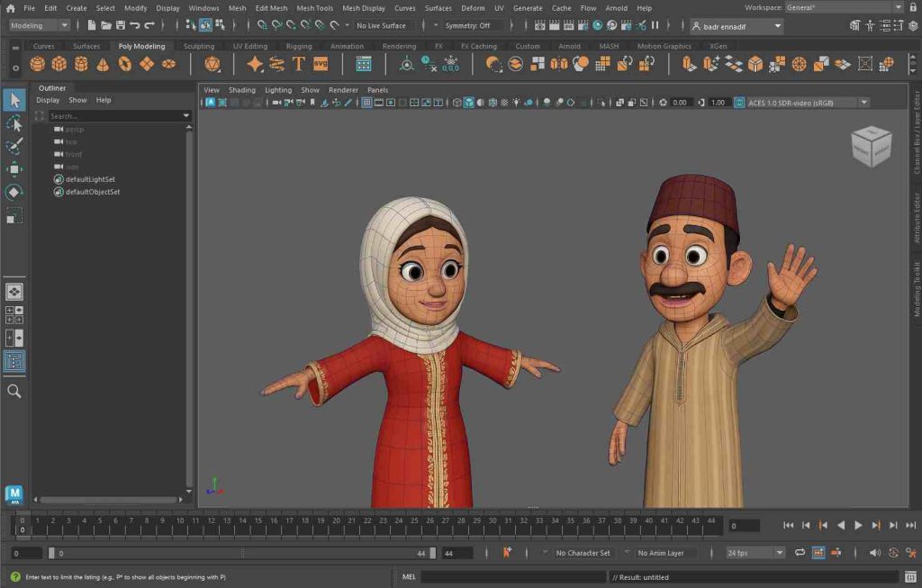Open the Deform menu
The height and width of the screenshot is (588, 922).
[x=473, y=8]
